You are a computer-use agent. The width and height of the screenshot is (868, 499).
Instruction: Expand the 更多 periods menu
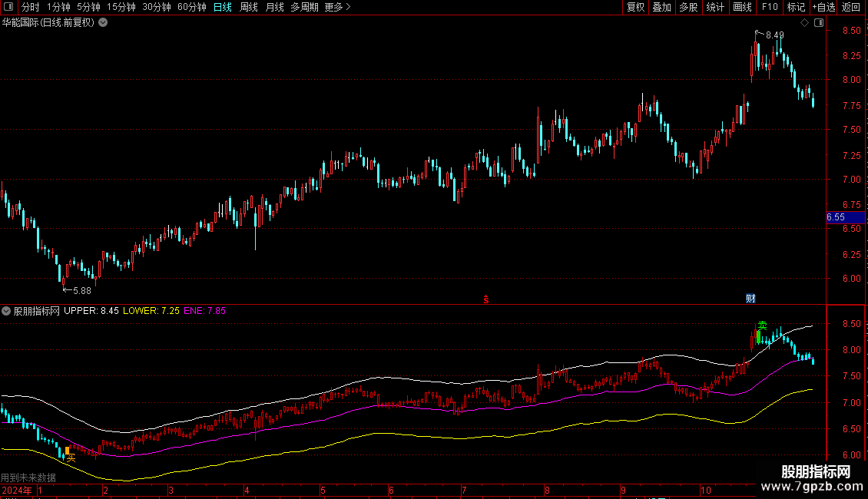point(337,7)
